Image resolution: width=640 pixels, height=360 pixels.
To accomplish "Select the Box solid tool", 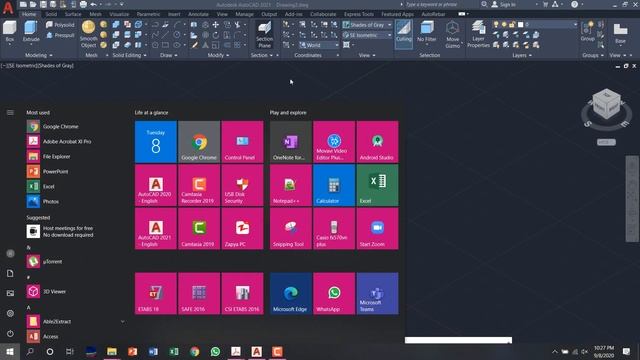I will coord(9,33).
